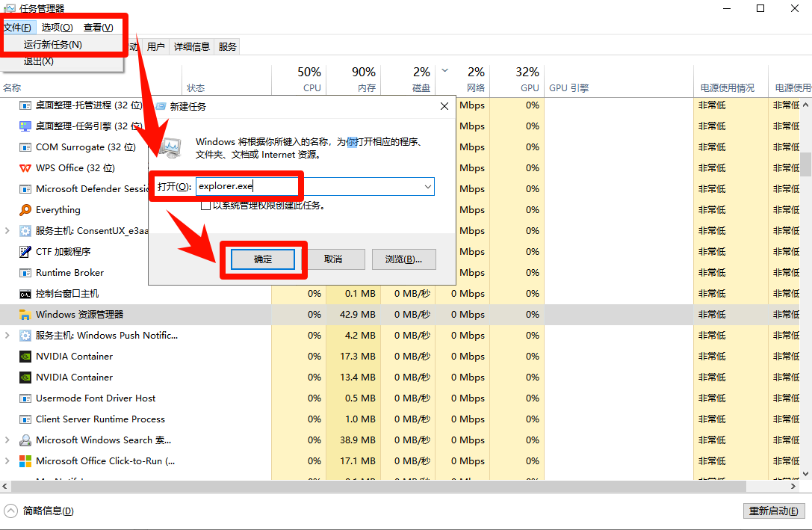Image resolution: width=812 pixels, height=530 pixels.
Task: Click the Microsoft Office Click-to-Run icon
Action: click(25, 461)
